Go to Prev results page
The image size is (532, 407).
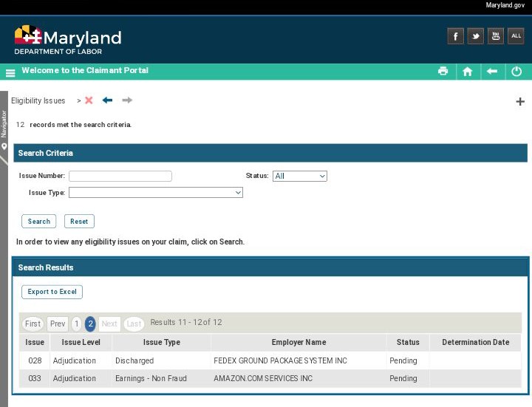(58, 324)
